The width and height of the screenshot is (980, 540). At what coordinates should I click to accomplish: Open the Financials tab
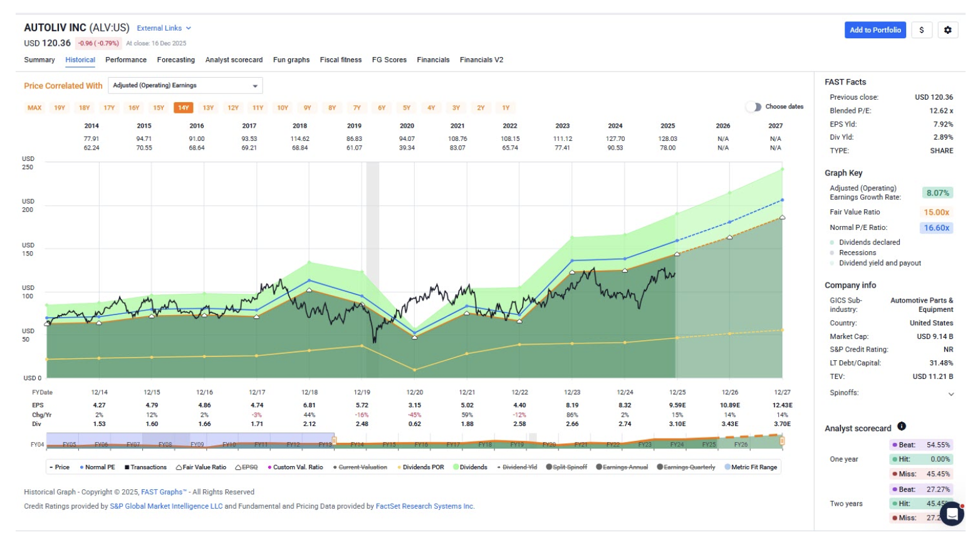433,60
